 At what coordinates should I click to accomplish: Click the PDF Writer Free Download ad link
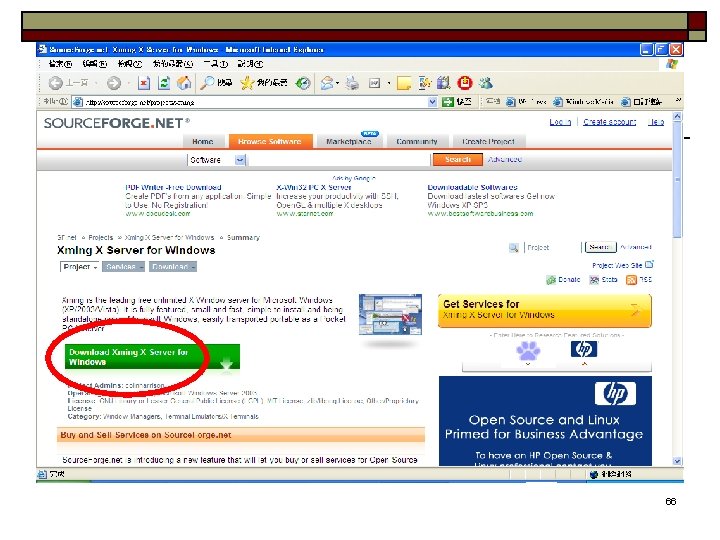point(173,187)
